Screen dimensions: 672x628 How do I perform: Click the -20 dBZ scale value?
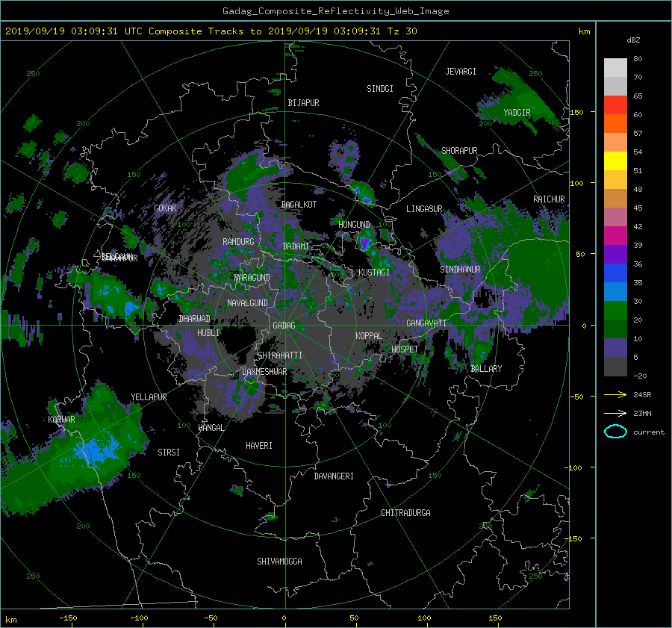pyautogui.click(x=641, y=376)
